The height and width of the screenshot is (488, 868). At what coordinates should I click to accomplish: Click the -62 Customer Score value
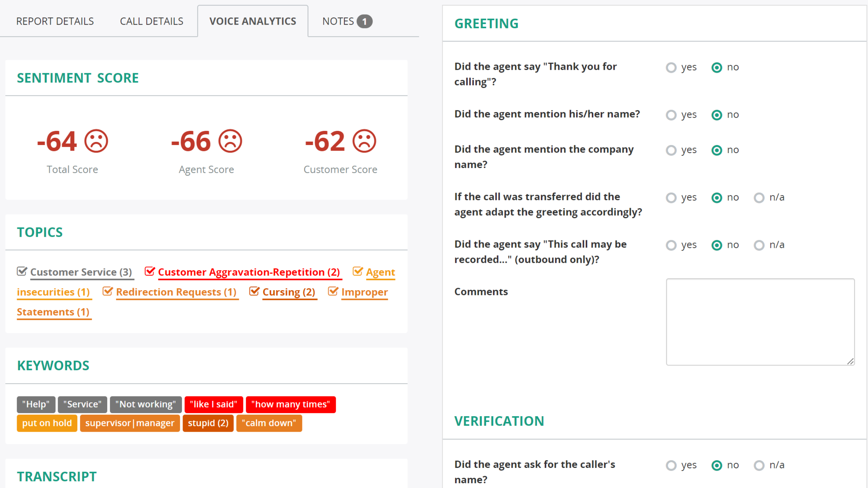[x=325, y=141]
